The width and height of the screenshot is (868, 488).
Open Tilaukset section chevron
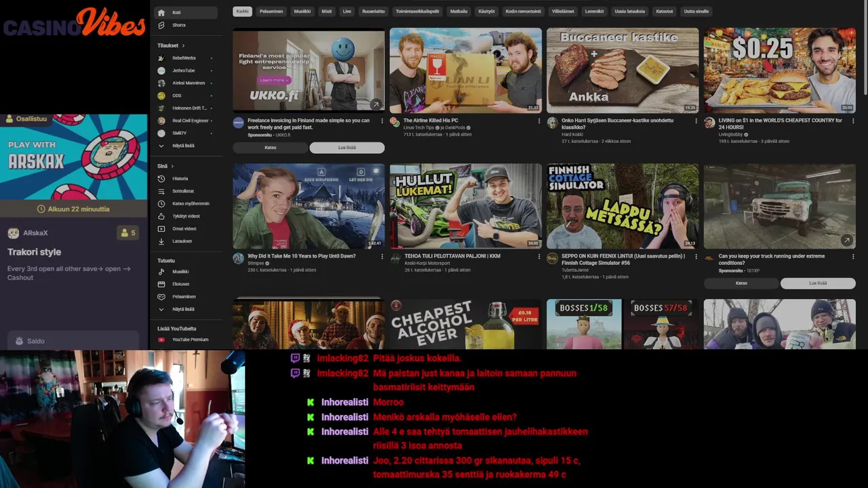point(183,45)
